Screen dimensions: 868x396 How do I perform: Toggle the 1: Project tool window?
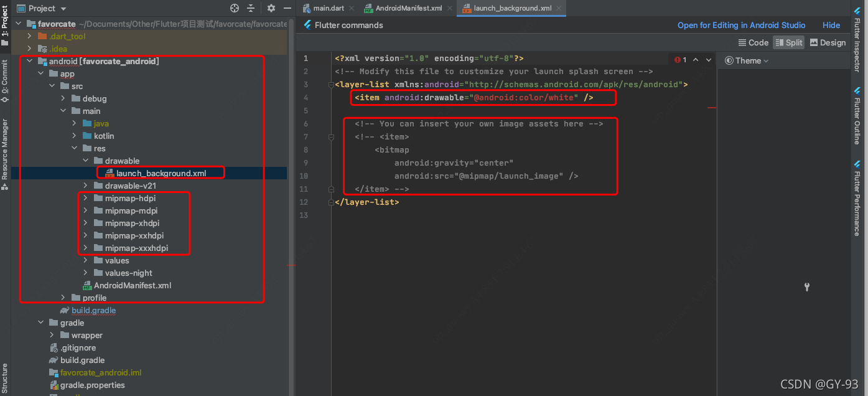[x=5, y=25]
